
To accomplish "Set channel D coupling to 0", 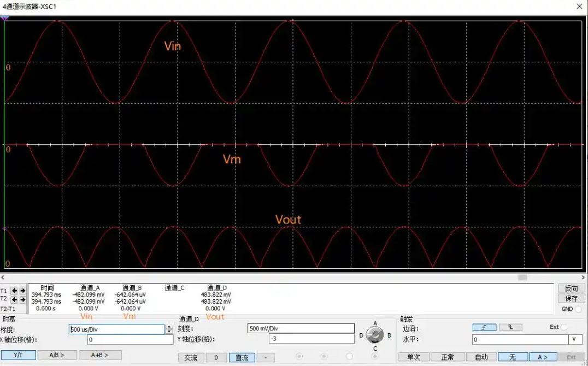I will [x=216, y=358].
